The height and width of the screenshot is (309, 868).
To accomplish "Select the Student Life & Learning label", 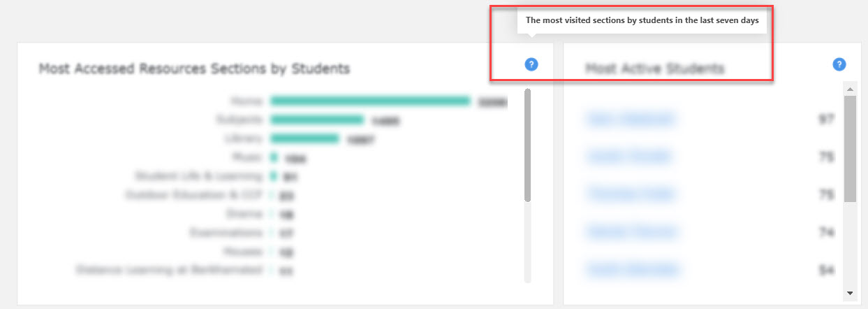I will (199, 176).
